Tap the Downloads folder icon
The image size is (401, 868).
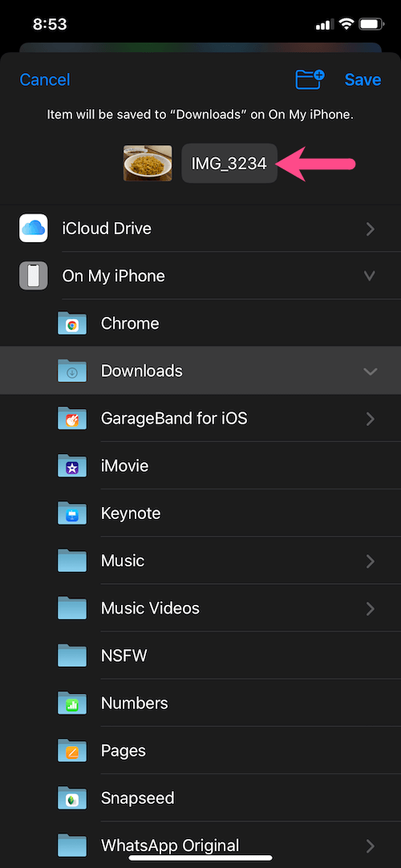pyautogui.click(x=72, y=371)
